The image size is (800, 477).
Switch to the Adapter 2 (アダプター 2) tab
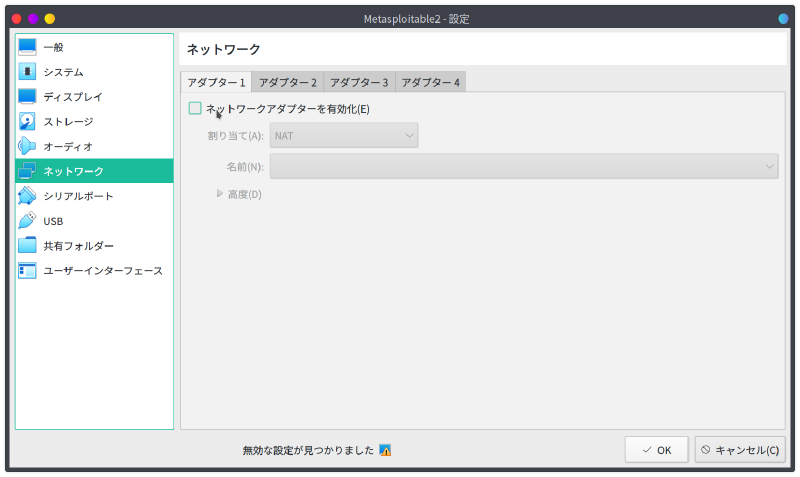288,82
